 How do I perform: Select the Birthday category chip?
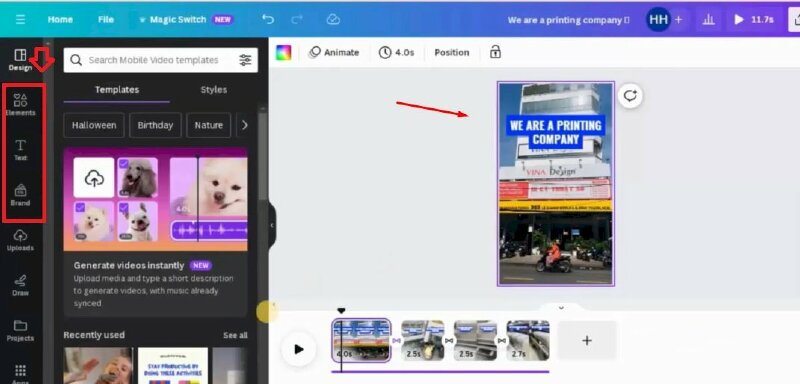coord(155,125)
